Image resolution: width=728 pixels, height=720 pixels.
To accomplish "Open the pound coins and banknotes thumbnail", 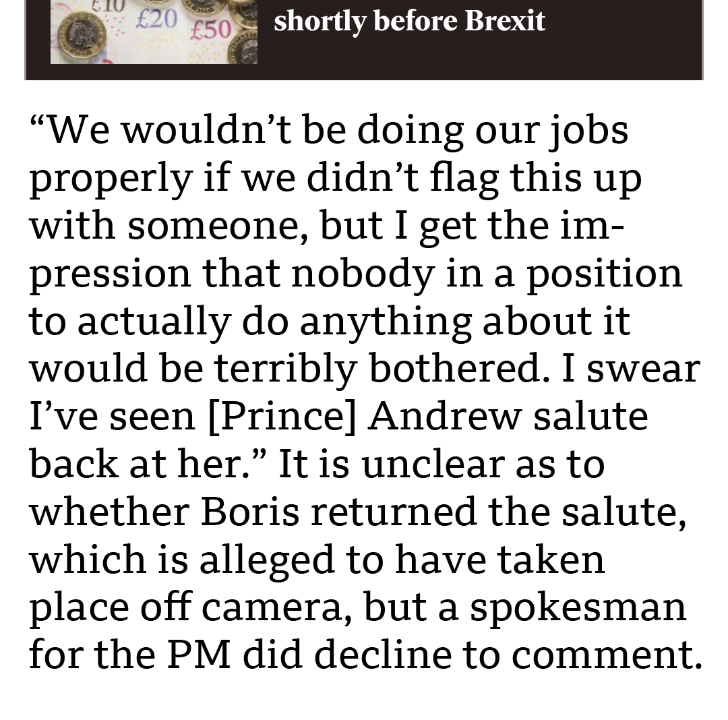I will pos(154,32).
